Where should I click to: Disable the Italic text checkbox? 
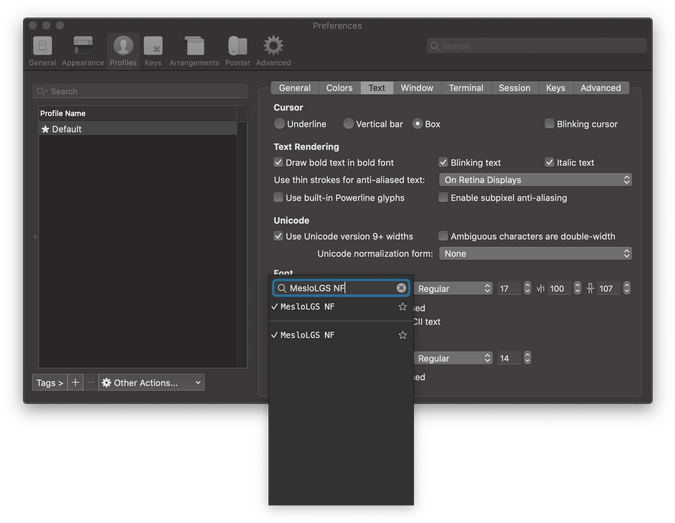[x=549, y=162]
